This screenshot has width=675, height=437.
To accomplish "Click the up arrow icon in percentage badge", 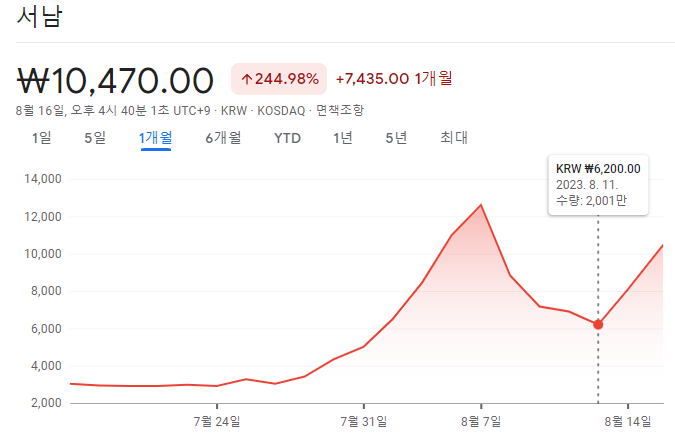I will [246, 79].
